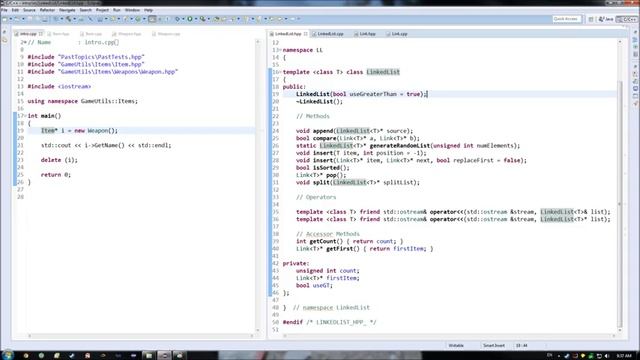
Task: Switch to the Java perspective
Action: tap(607, 19)
